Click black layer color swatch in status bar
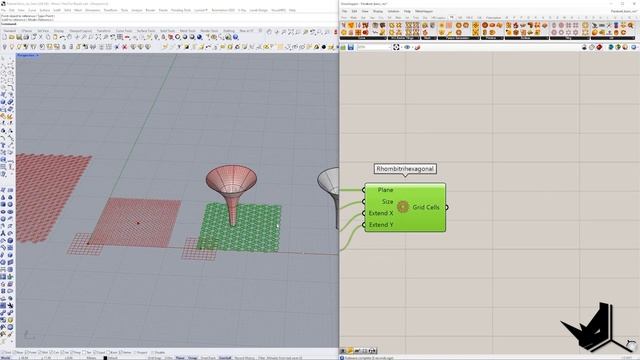The height and width of the screenshot is (360, 640). pyautogui.click(x=105, y=358)
